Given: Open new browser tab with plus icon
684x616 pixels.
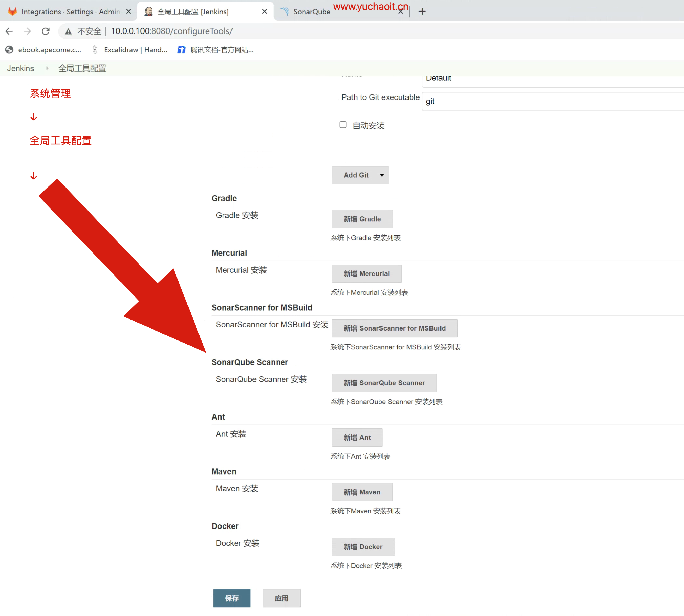Looking at the screenshot, I should pos(422,12).
